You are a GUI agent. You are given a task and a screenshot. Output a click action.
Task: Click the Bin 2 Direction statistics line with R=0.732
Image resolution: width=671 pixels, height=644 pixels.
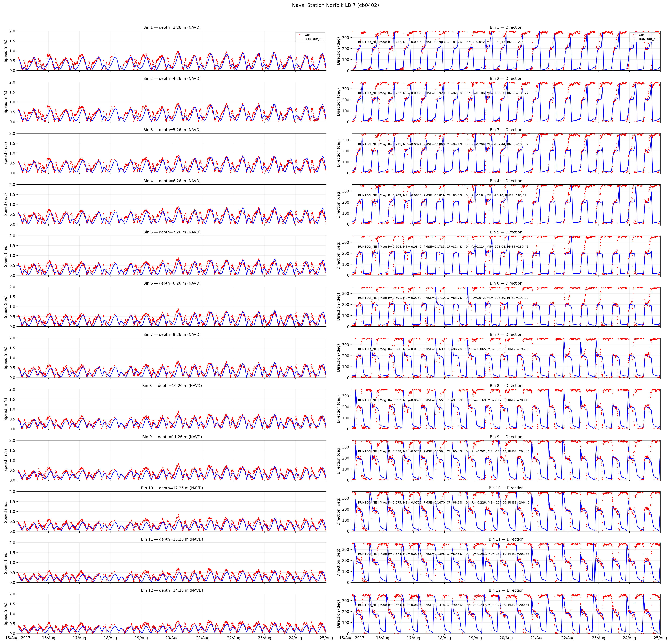click(443, 93)
